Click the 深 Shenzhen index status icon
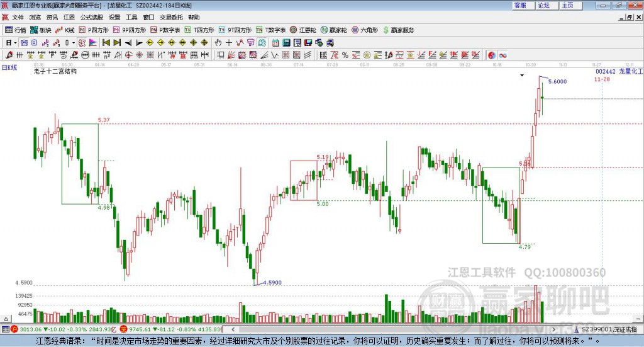 pos(124,329)
